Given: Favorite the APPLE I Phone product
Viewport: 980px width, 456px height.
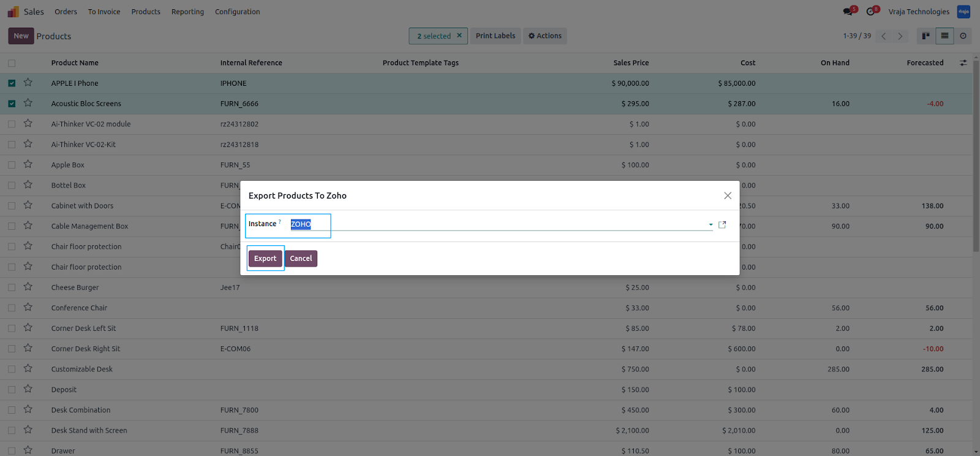Looking at the screenshot, I should pyautogui.click(x=28, y=83).
